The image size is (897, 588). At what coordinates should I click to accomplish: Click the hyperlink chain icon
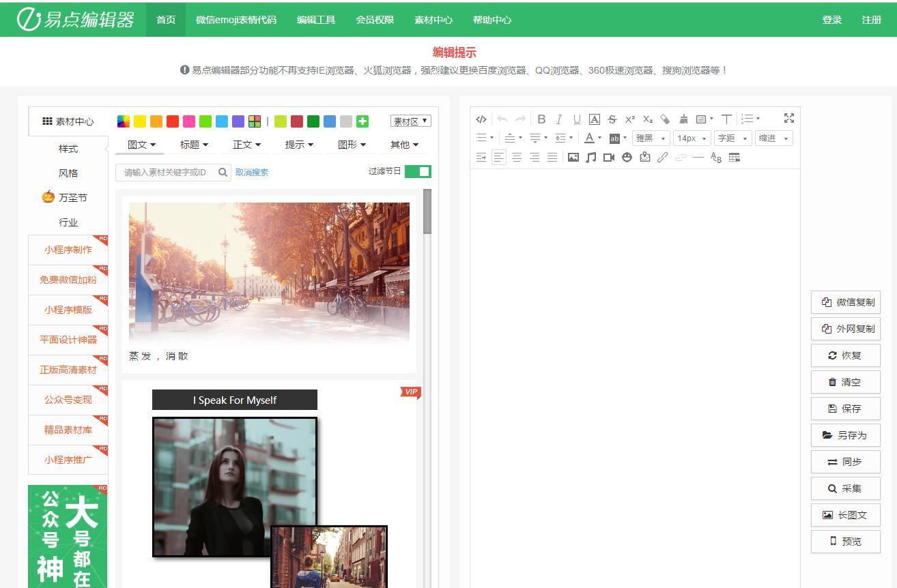(662, 158)
